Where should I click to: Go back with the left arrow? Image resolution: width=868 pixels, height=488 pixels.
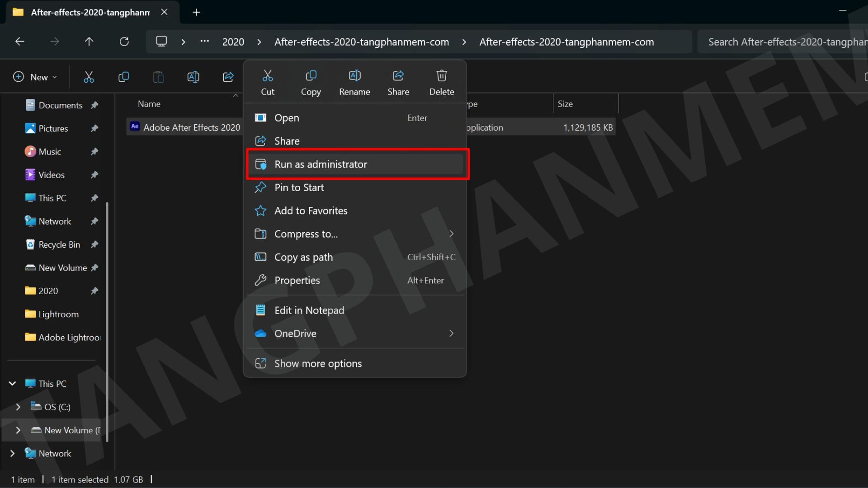19,42
